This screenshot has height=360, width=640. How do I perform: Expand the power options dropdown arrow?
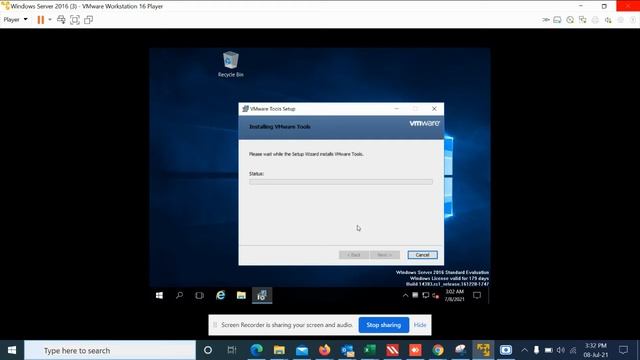[x=50, y=20]
